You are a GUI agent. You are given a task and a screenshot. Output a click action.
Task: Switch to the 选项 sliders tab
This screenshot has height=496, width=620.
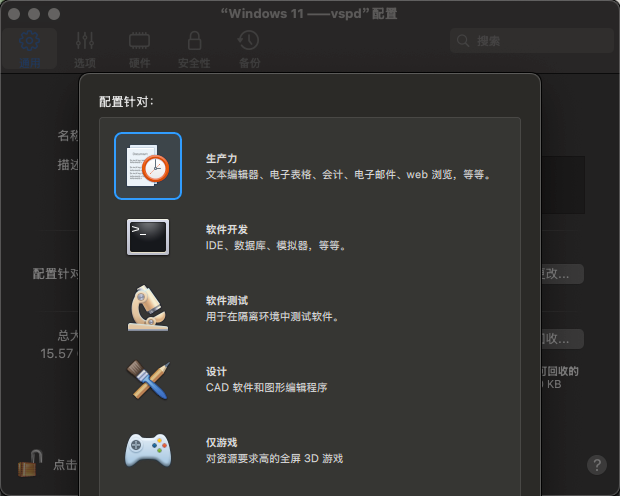coord(85,49)
